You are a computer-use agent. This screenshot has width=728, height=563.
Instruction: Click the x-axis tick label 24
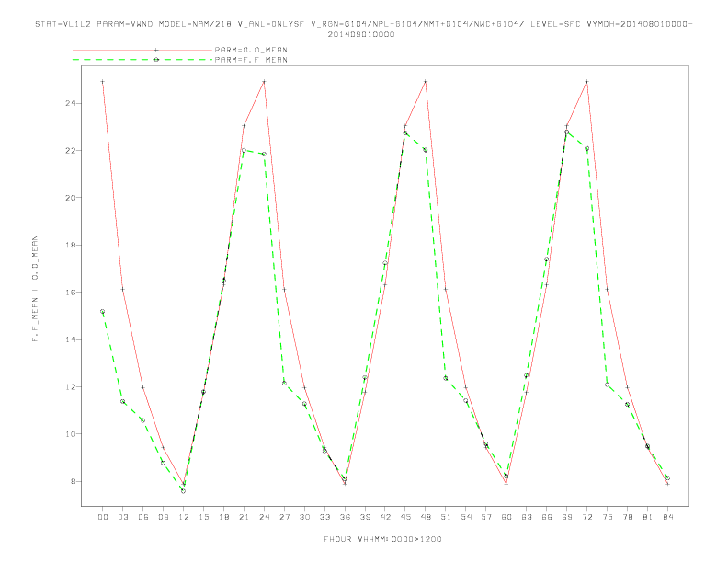pyautogui.click(x=264, y=517)
